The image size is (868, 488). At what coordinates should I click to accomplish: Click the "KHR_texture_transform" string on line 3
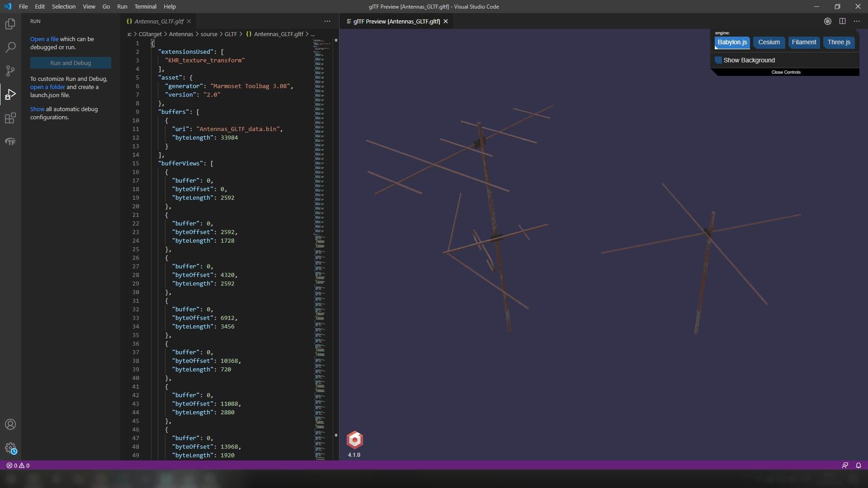[x=205, y=61]
